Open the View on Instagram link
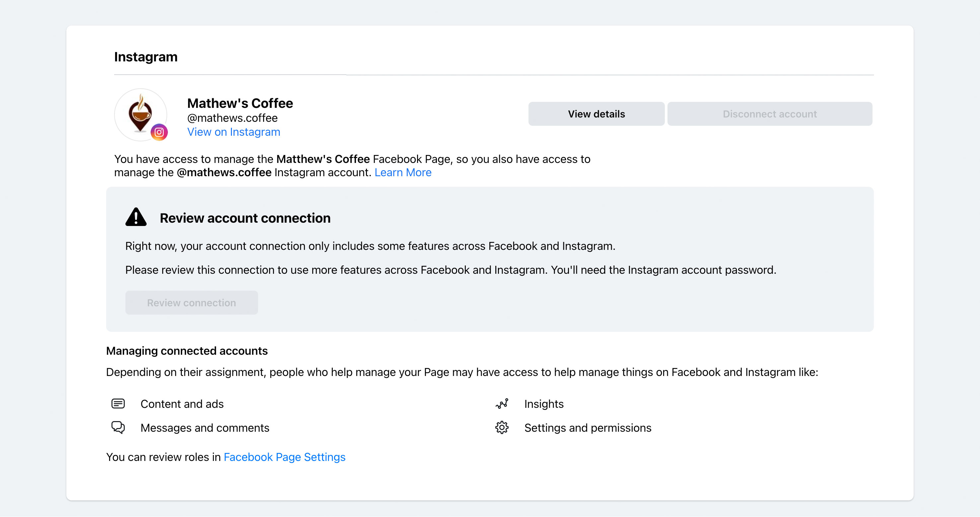The width and height of the screenshot is (980, 517). point(234,132)
